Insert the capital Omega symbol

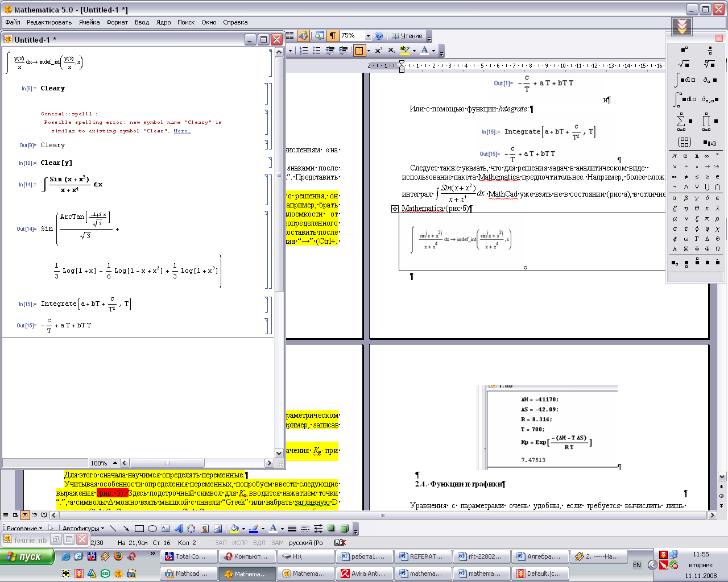coord(718,249)
